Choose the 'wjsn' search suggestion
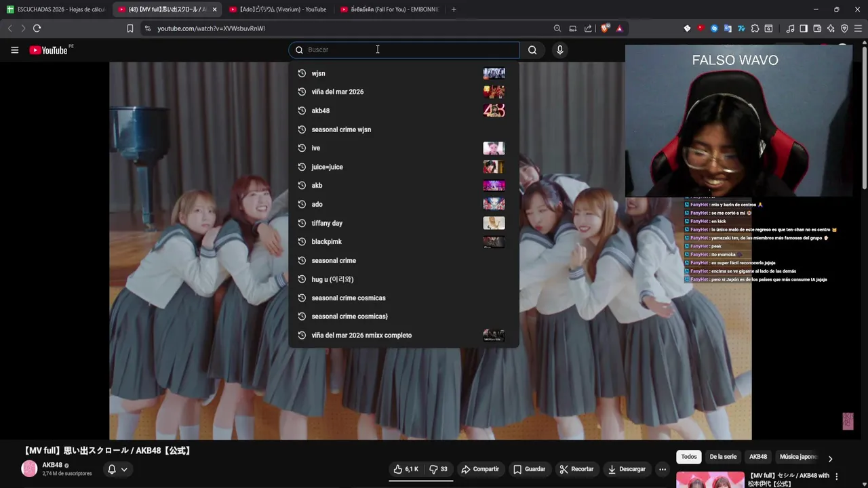Viewport: 868px width, 488px height. pyautogui.click(x=403, y=73)
